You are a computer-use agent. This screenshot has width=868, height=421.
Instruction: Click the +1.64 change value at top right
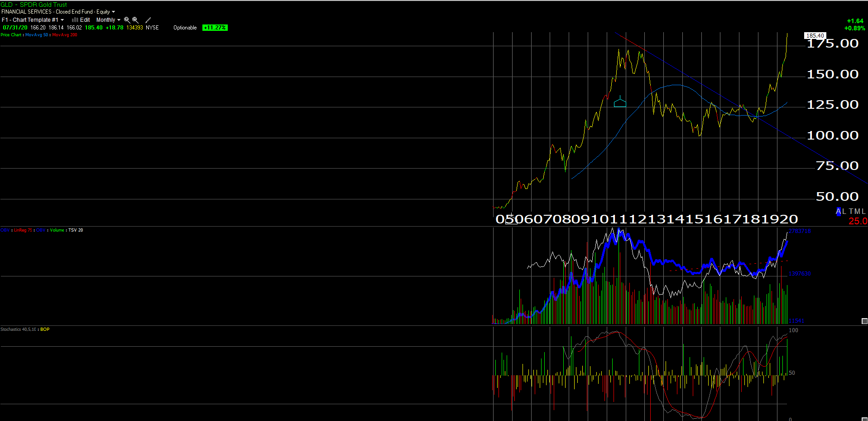pyautogui.click(x=855, y=21)
